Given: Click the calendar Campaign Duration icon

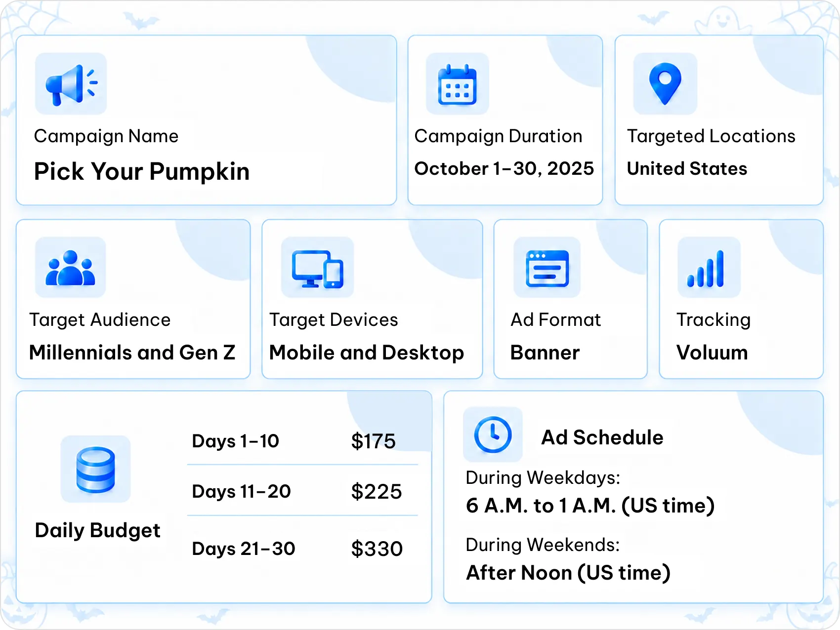Looking at the screenshot, I should point(458,84).
